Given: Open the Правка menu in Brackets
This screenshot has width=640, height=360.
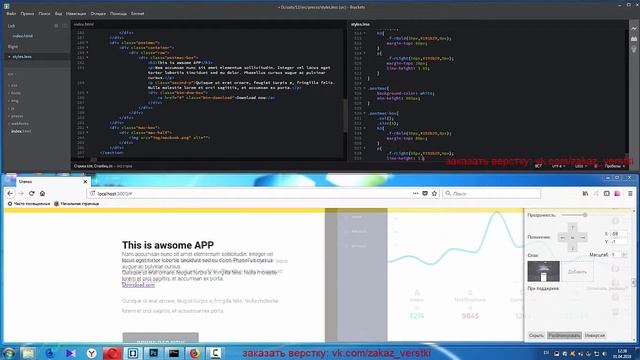Looking at the screenshot, I should coord(27,13).
